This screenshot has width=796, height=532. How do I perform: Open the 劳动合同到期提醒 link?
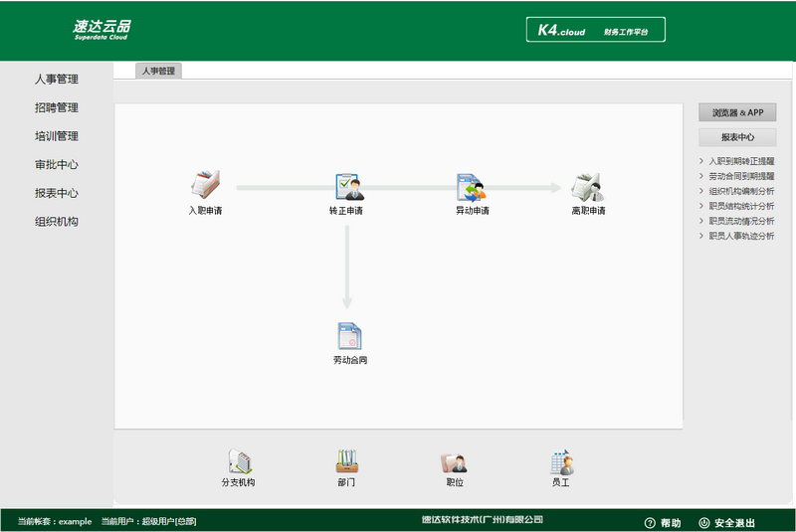point(741,176)
